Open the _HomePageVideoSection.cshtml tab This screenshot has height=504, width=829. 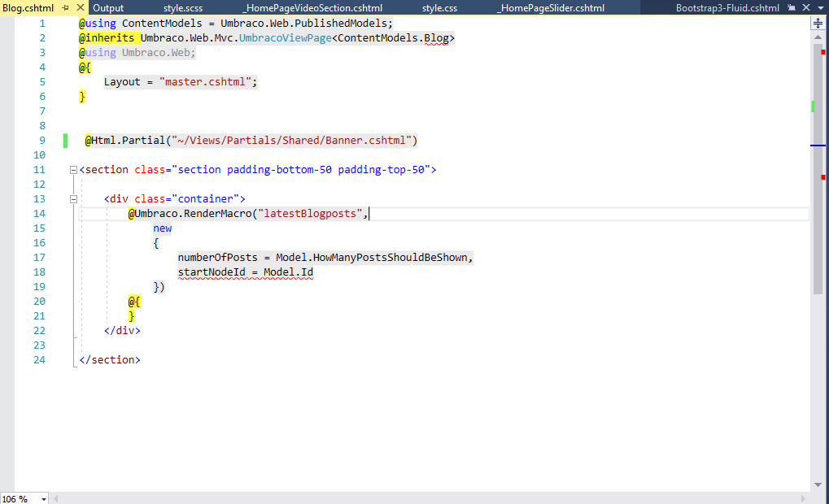click(x=312, y=8)
